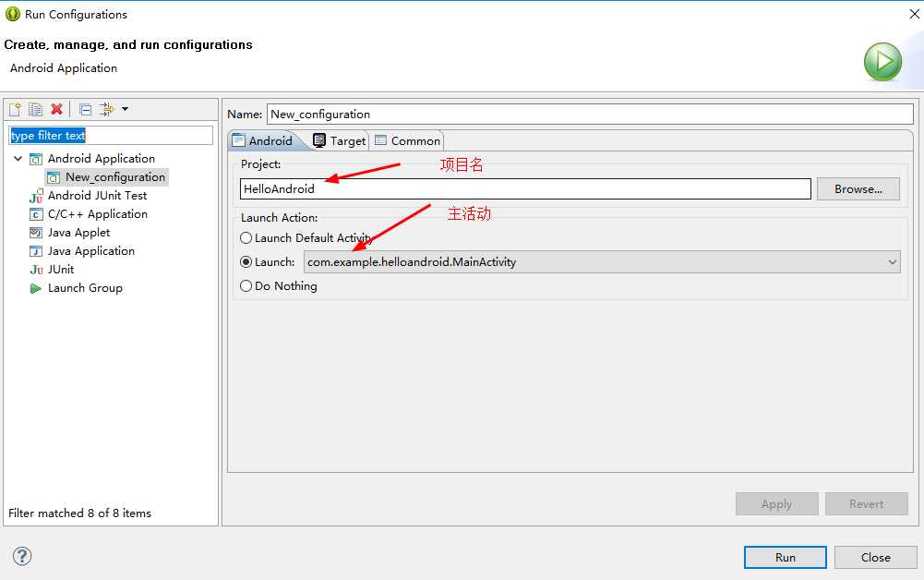Delete selected configuration with red X

(57, 109)
